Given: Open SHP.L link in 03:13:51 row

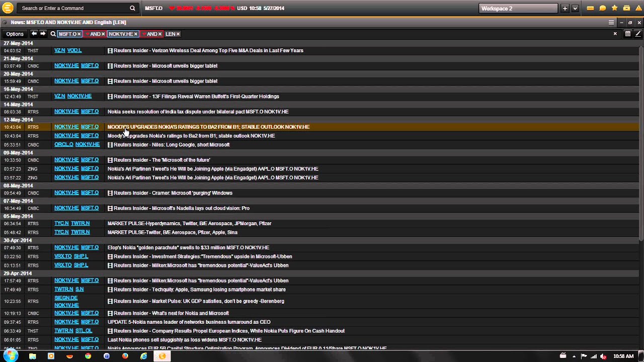Looking at the screenshot, I should tap(81, 265).
